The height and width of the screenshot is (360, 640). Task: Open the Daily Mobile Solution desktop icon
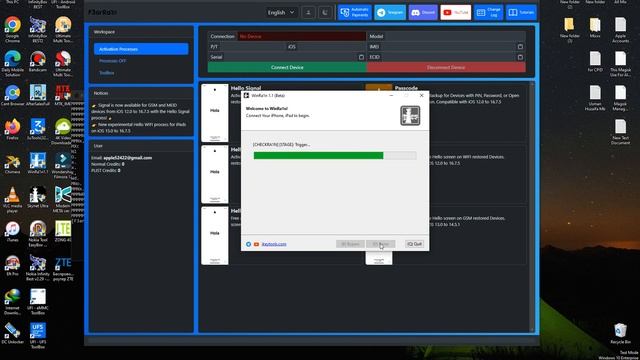(12, 64)
